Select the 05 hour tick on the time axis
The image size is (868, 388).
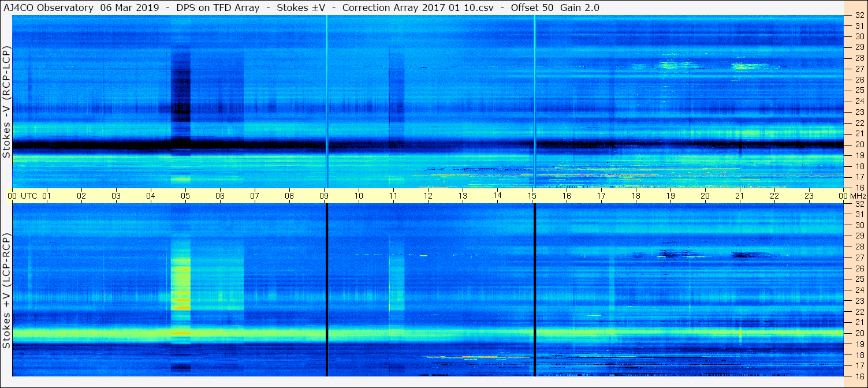tap(185, 196)
